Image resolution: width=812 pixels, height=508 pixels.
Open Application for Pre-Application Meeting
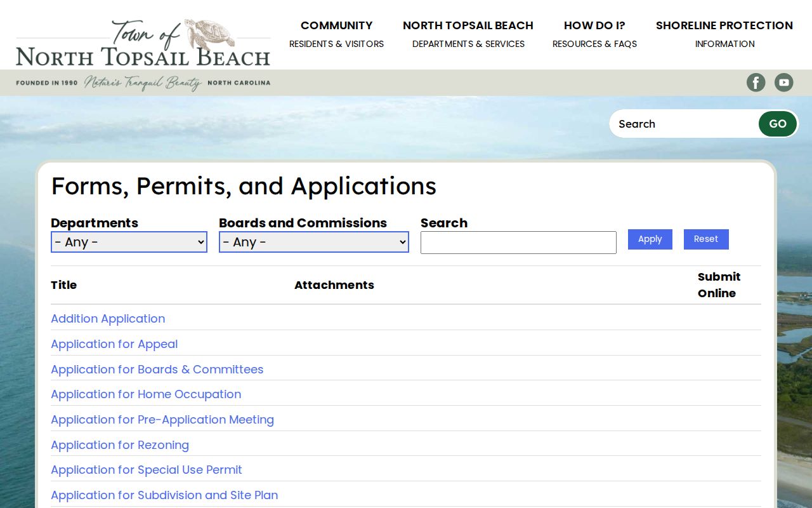[162, 420]
